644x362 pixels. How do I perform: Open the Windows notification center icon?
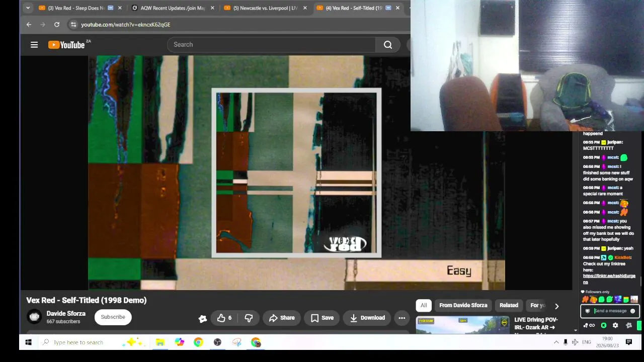(629, 342)
